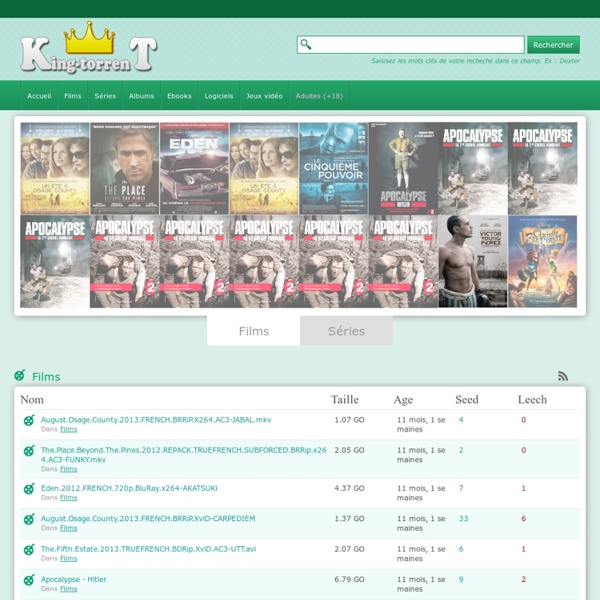The height and width of the screenshot is (600, 600).
Task: Open Adultes (+18) in the navigation bar
Action: click(x=319, y=96)
